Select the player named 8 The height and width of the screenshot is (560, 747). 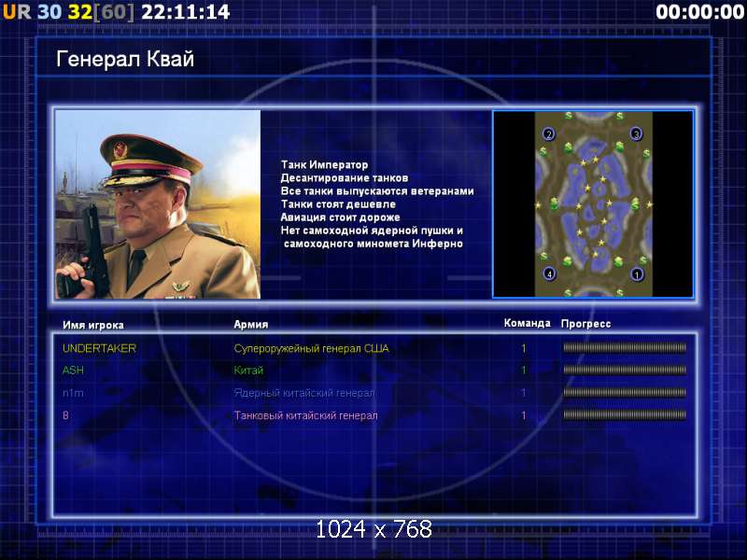[65, 415]
